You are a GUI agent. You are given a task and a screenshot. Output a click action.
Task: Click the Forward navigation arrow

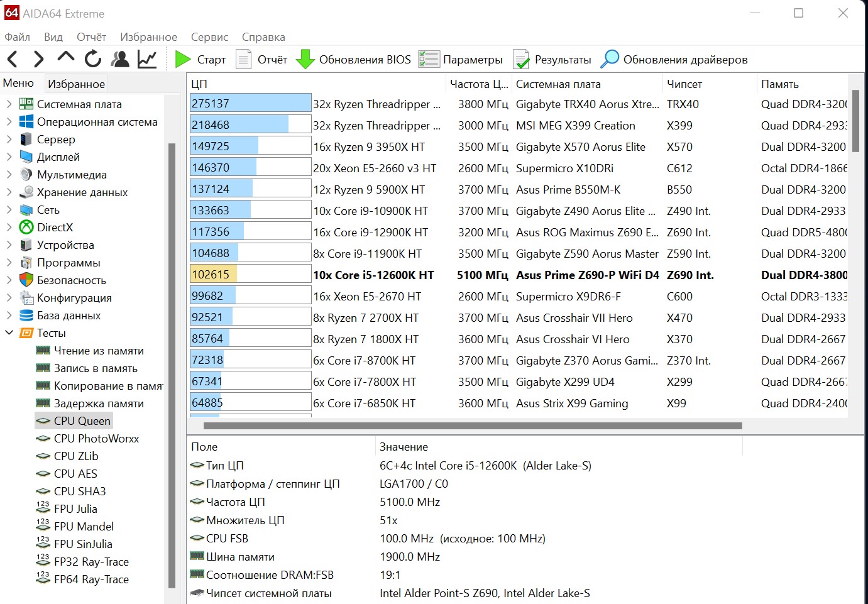(39, 60)
